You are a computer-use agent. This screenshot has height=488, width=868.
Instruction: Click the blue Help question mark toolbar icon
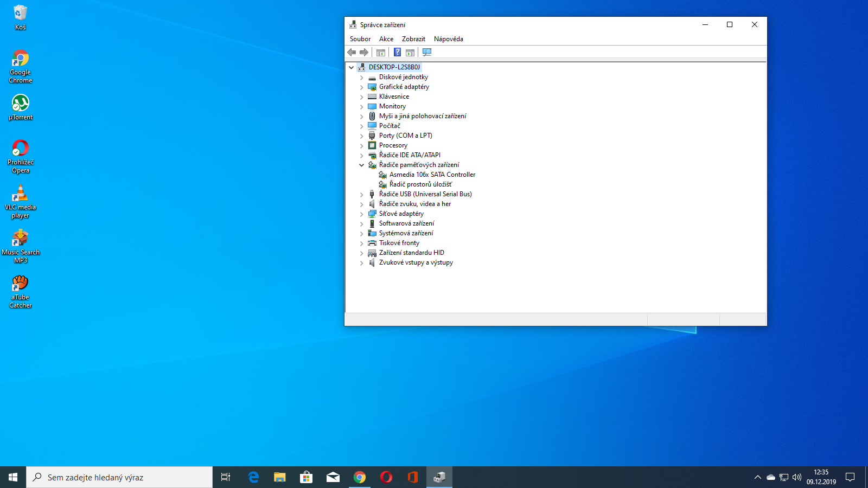397,52
